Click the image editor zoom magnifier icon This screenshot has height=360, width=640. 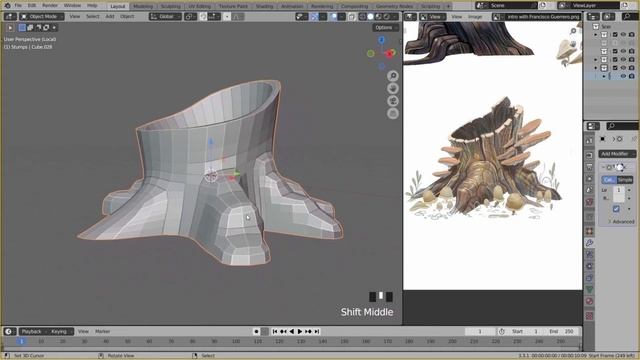click(x=573, y=31)
